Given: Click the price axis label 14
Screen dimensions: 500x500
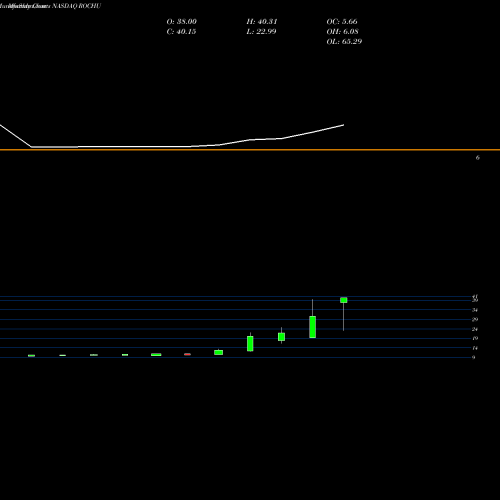Looking at the screenshot, I should tap(475, 348).
